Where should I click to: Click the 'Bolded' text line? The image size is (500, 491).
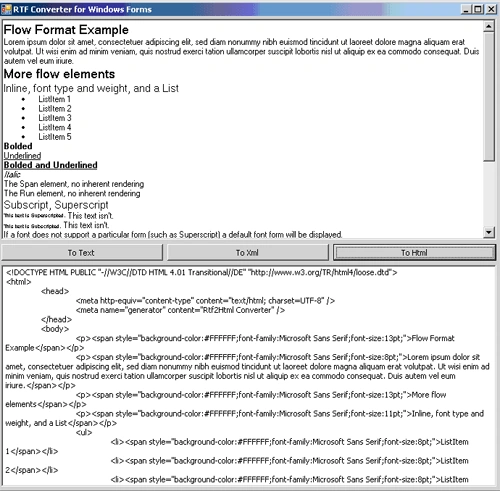pos(18,146)
